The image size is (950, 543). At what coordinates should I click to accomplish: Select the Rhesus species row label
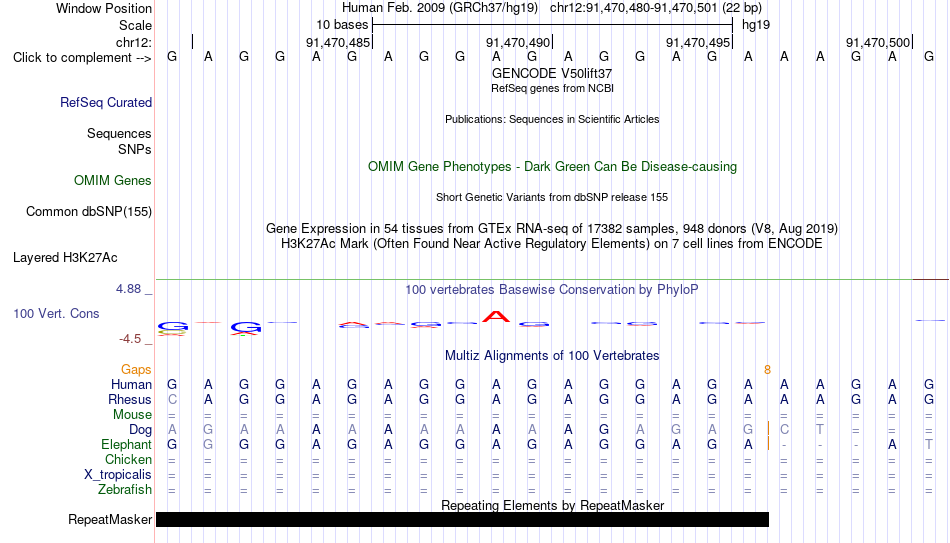130,400
